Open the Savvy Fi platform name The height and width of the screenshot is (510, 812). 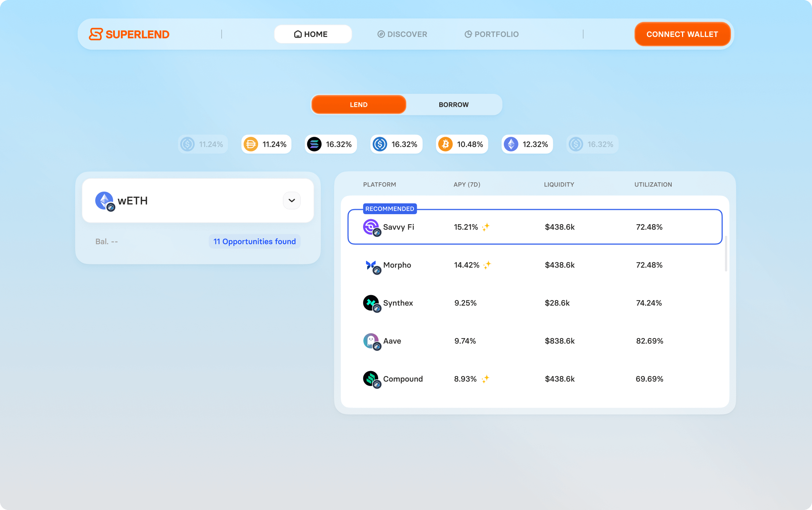pos(398,227)
